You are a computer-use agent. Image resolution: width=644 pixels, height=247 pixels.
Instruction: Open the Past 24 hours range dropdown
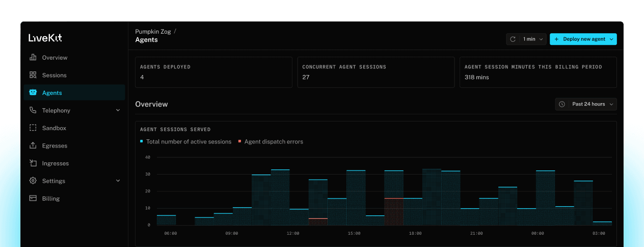click(x=586, y=104)
